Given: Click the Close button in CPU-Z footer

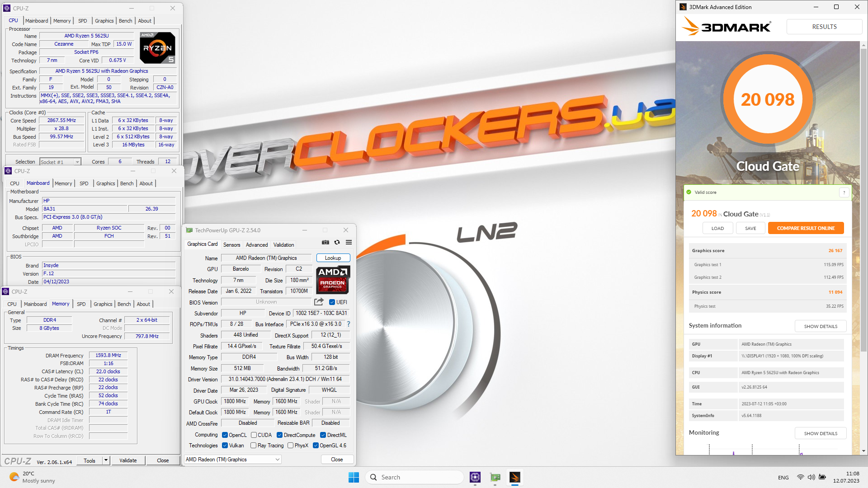Looking at the screenshot, I should point(163,460).
